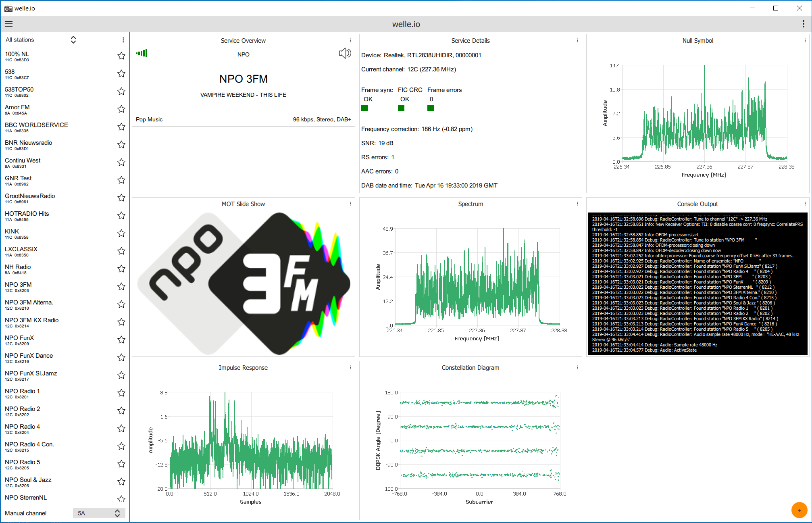The height and width of the screenshot is (523, 812).
Task: Open the station list options menu
Action: pos(123,40)
